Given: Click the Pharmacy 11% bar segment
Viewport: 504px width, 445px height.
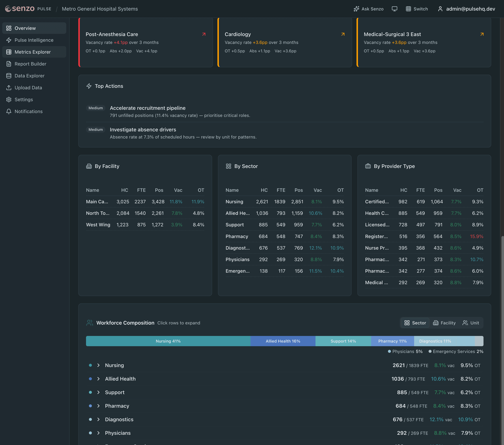Looking at the screenshot, I should pyautogui.click(x=392, y=341).
